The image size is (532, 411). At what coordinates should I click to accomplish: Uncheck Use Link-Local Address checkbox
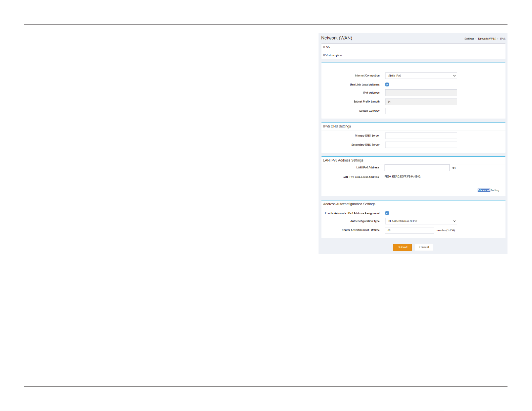(x=387, y=85)
